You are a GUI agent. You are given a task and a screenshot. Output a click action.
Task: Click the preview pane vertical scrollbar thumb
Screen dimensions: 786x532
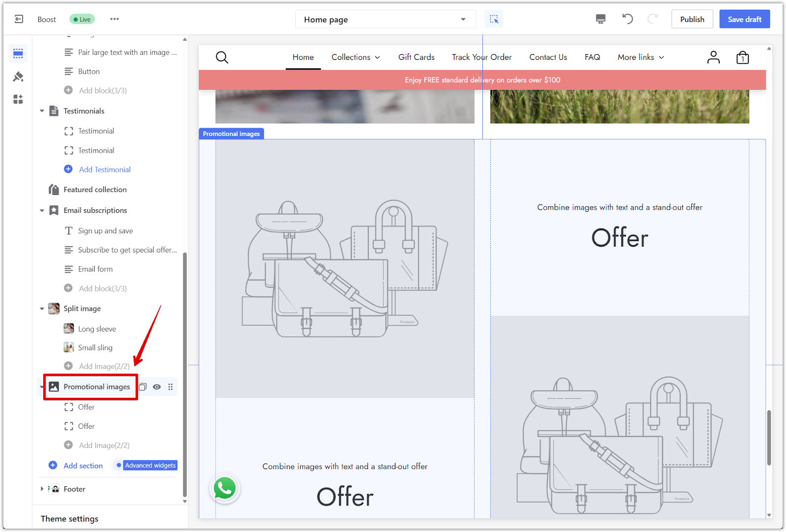click(x=769, y=437)
